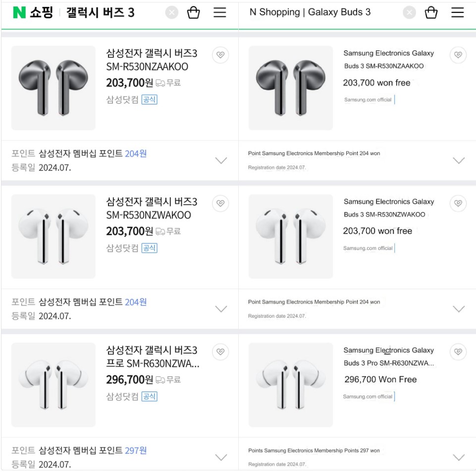Open shopping cart in English header

(431, 13)
